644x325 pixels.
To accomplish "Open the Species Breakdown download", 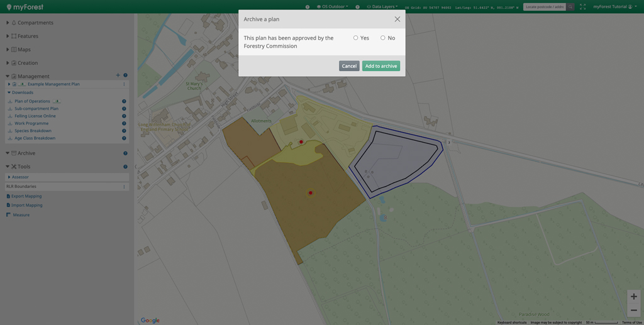I will (x=33, y=131).
